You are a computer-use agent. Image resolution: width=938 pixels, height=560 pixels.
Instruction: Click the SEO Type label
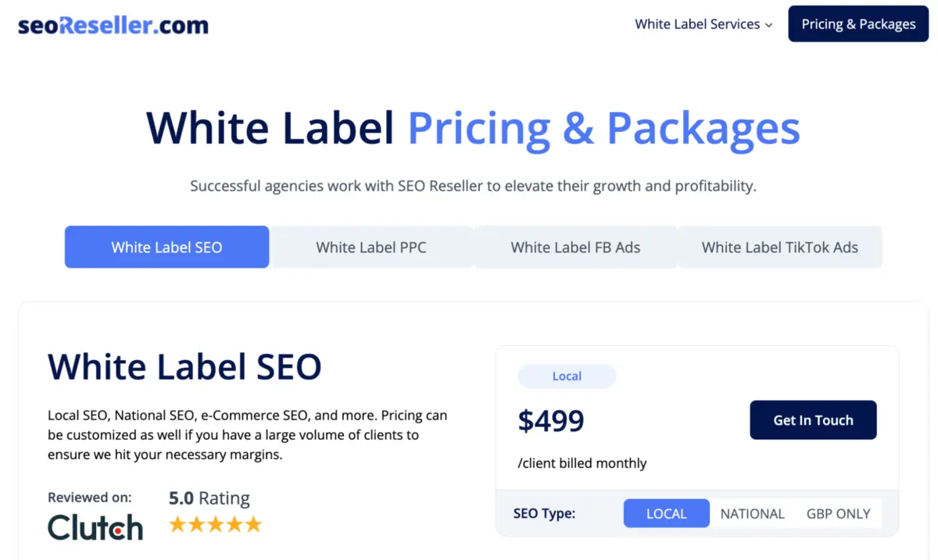click(545, 513)
